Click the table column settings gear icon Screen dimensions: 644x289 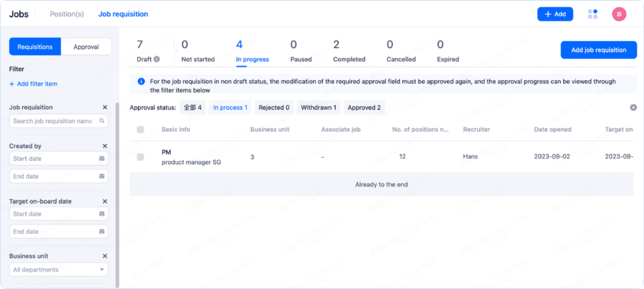pyautogui.click(x=633, y=108)
